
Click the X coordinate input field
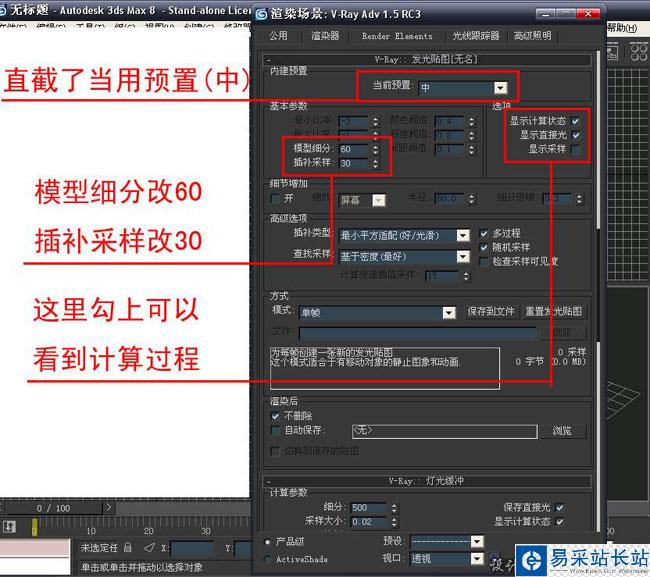pos(191,548)
